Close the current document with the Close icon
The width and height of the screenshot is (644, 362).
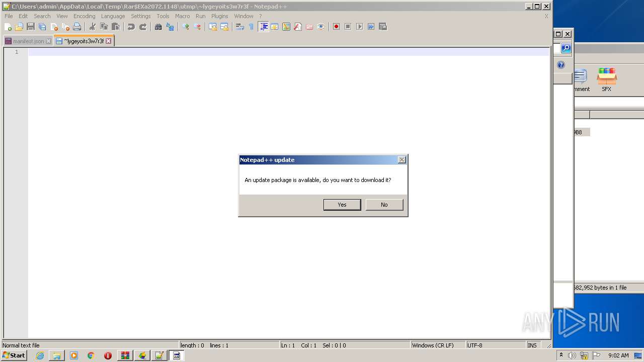pyautogui.click(x=54, y=27)
